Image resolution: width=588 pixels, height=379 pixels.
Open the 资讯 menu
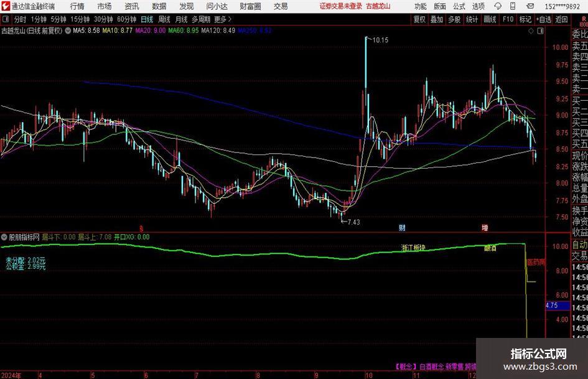[x=132, y=6]
